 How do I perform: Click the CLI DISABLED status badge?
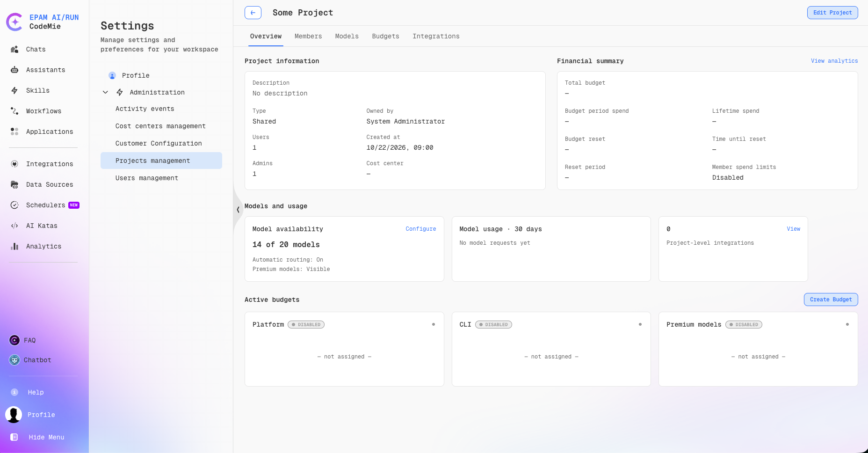pos(493,324)
